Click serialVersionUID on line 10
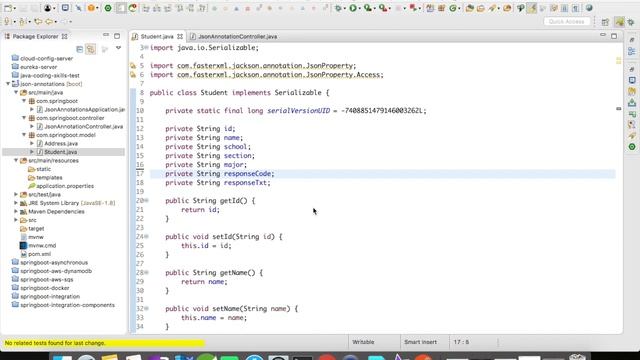This screenshot has width=640, height=360. click(298, 111)
